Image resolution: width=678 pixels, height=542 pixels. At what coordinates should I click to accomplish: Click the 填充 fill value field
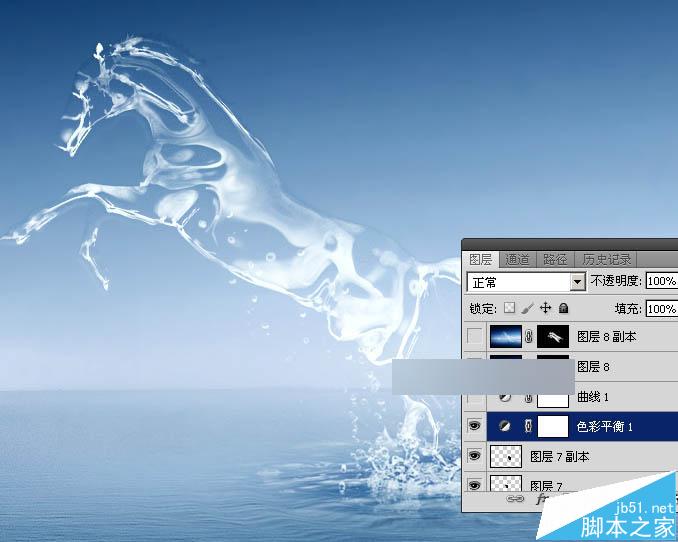point(662,309)
